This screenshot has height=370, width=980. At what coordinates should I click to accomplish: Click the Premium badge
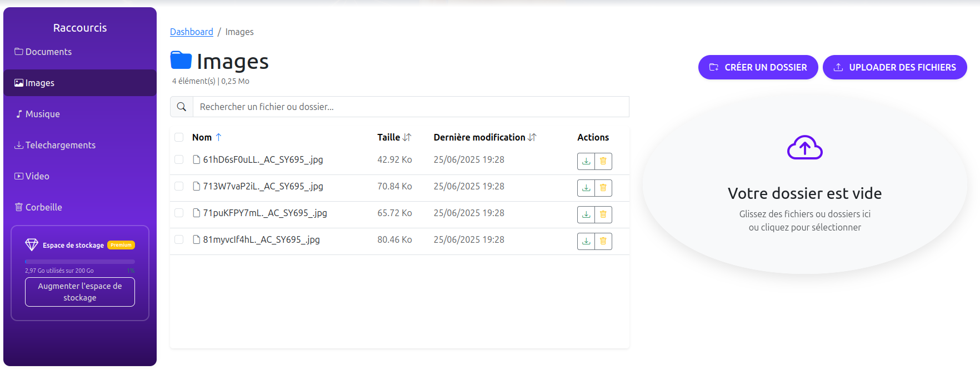(x=121, y=245)
